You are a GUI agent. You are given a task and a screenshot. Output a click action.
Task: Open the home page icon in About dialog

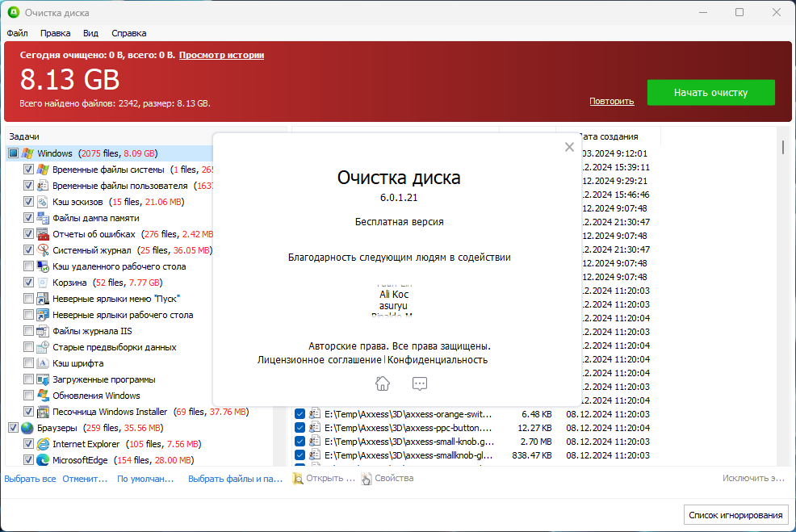pos(383,383)
